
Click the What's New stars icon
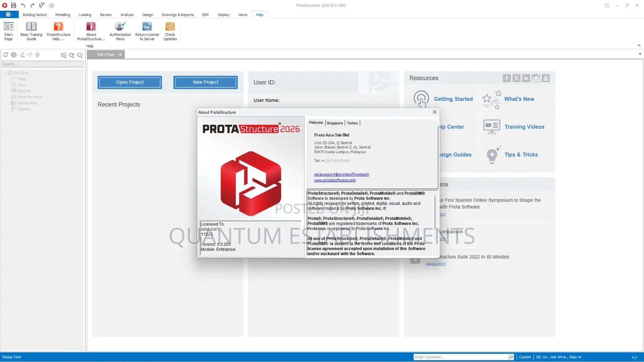point(491,99)
